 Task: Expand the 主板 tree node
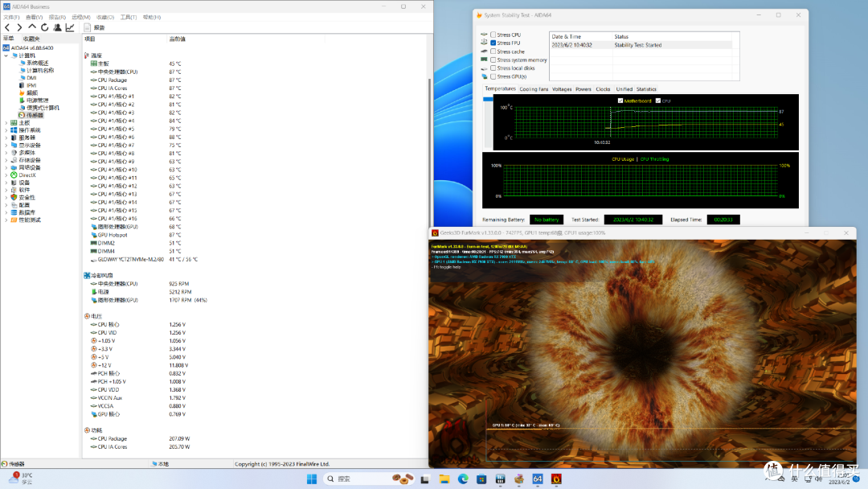point(6,123)
